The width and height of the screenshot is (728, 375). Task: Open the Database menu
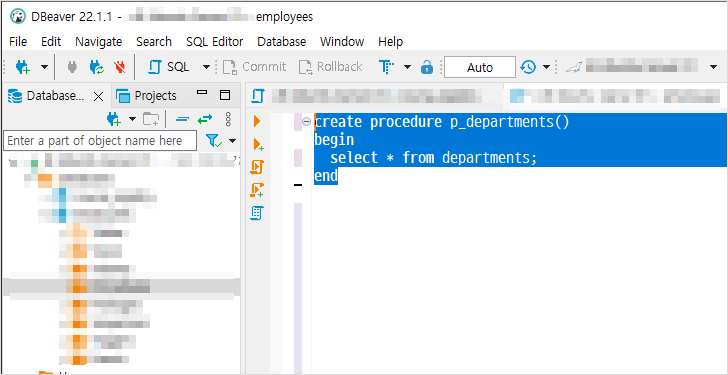[281, 42]
